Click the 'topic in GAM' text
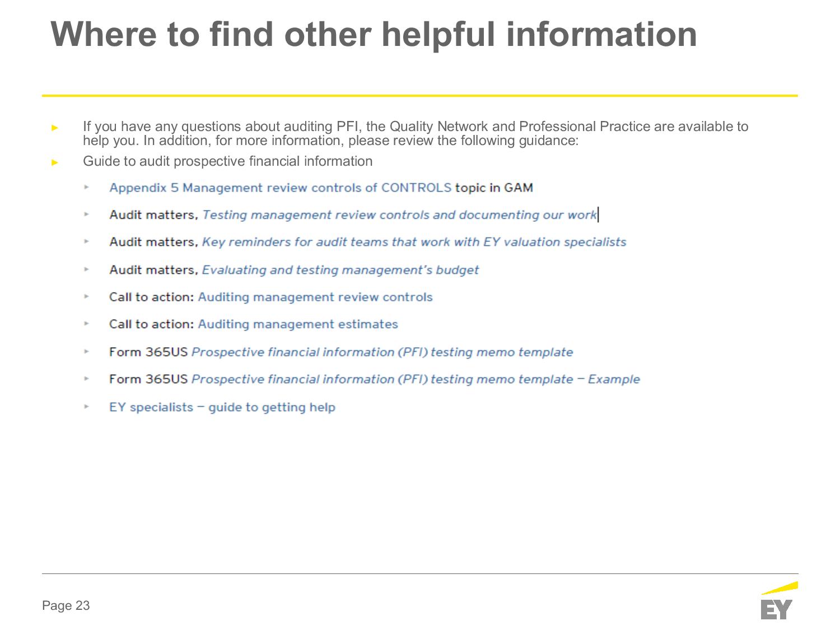The height and width of the screenshot is (630, 840). 494,188
